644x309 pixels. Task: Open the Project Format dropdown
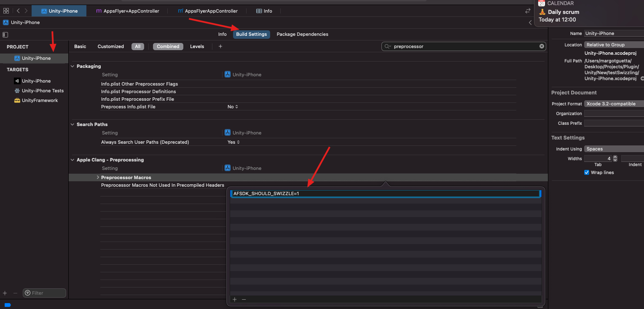point(614,104)
